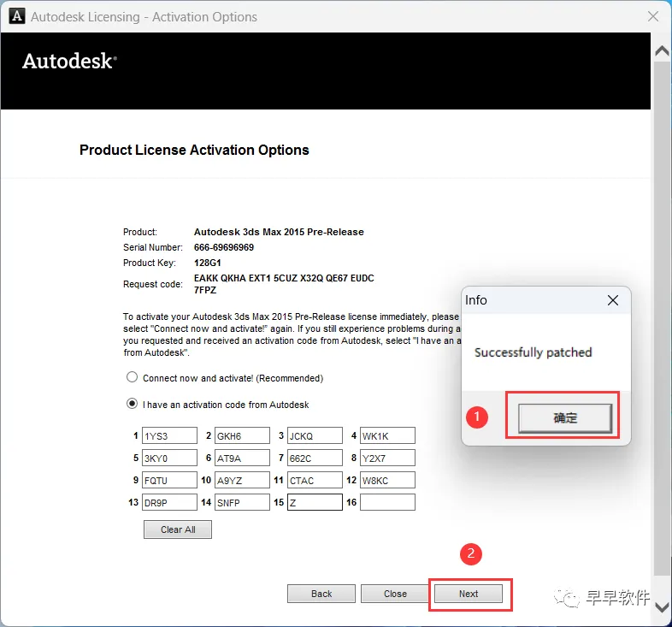The image size is (672, 627).
Task: Click activation code field 5 containing 3KY0
Action: coord(170,458)
